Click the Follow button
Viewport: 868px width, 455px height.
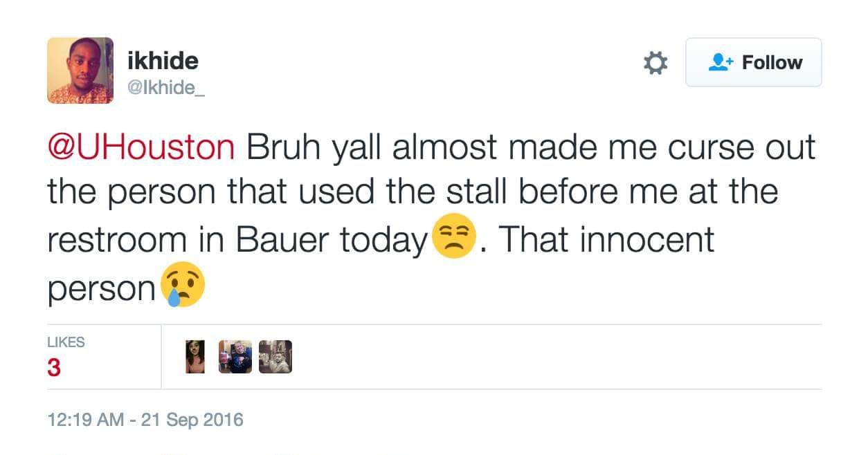pos(753,62)
